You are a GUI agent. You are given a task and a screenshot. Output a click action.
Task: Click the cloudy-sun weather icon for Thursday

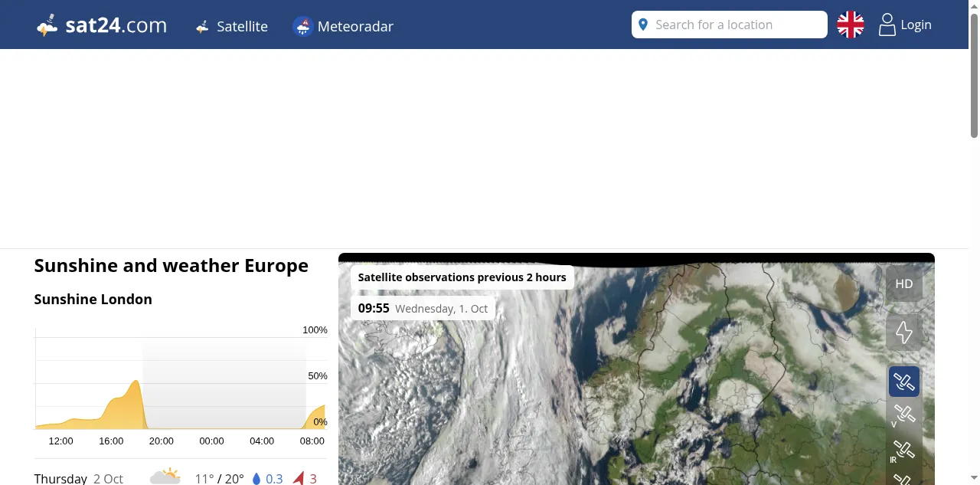[x=165, y=477]
